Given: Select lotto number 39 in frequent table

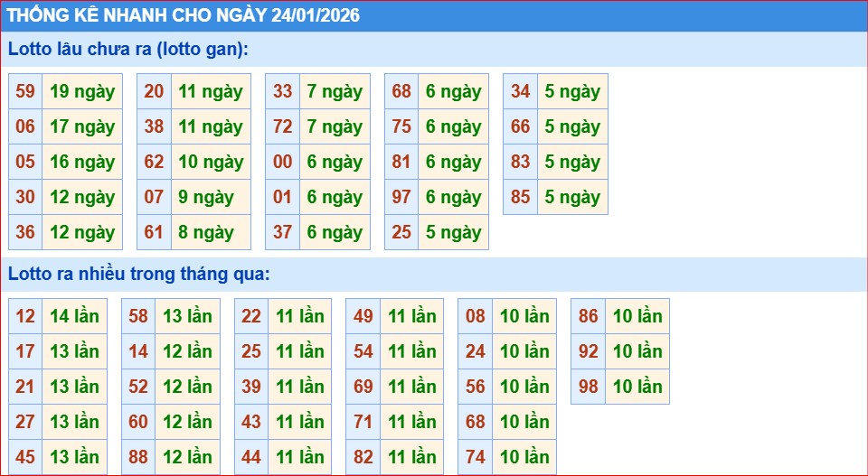Looking at the screenshot, I should (x=251, y=387).
